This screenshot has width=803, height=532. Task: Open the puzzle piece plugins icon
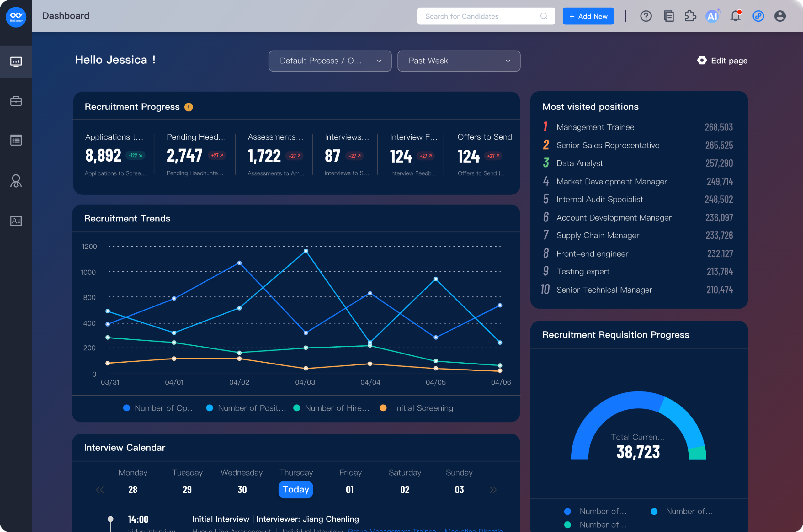690,16
